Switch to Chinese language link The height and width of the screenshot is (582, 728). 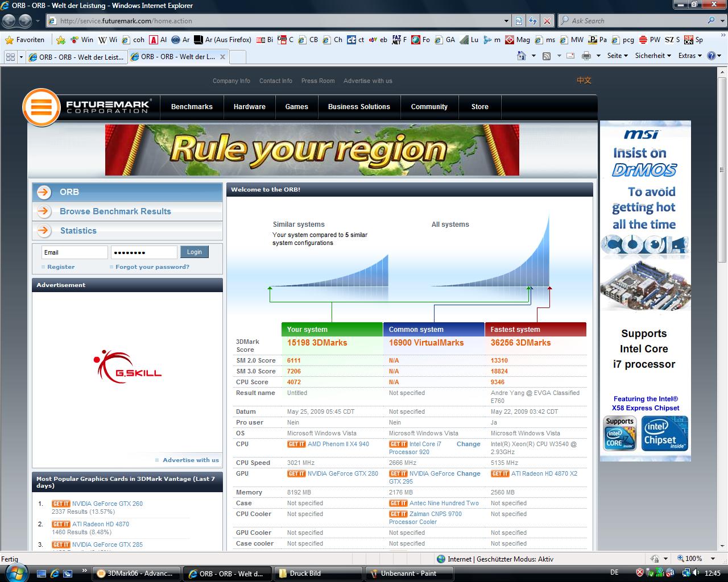pos(584,80)
